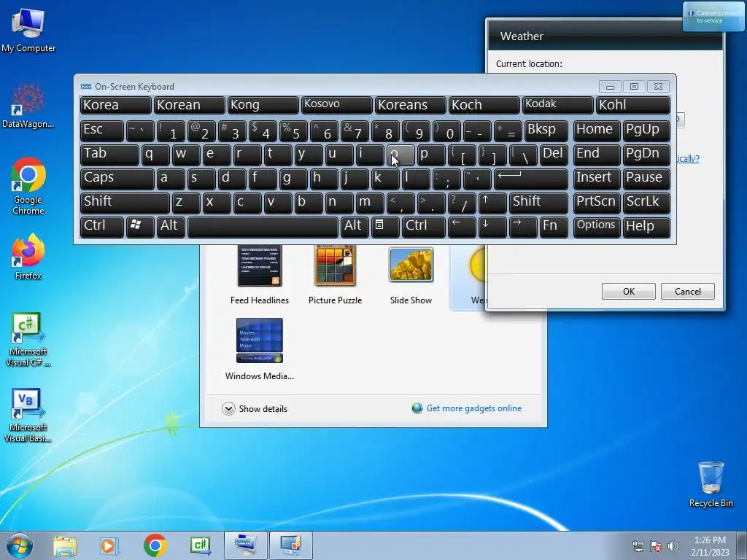
Task: Click the Esc key
Action: [102, 131]
